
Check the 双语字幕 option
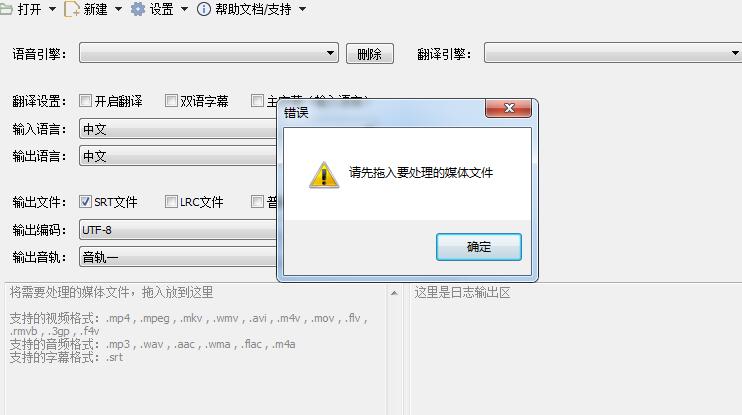[171, 100]
